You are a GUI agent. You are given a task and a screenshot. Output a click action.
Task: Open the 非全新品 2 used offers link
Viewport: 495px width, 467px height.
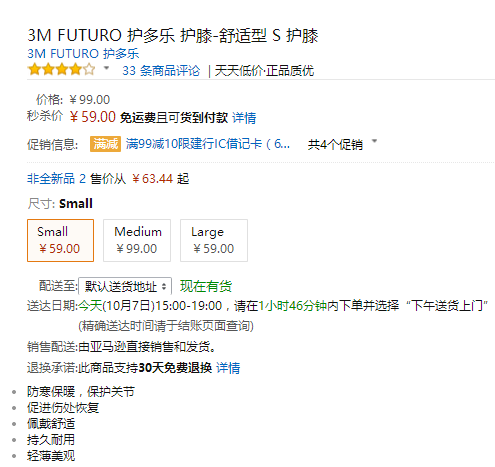(56, 179)
